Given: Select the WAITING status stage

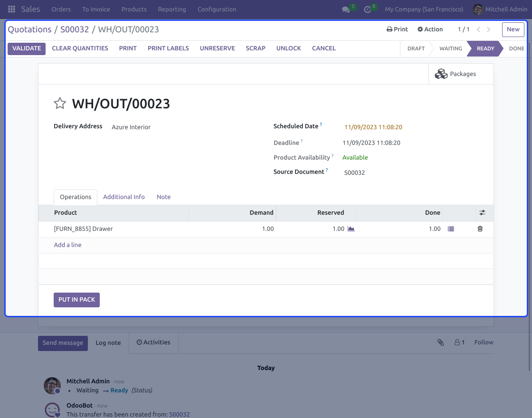Looking at the screenshot, I should [451, 48].
